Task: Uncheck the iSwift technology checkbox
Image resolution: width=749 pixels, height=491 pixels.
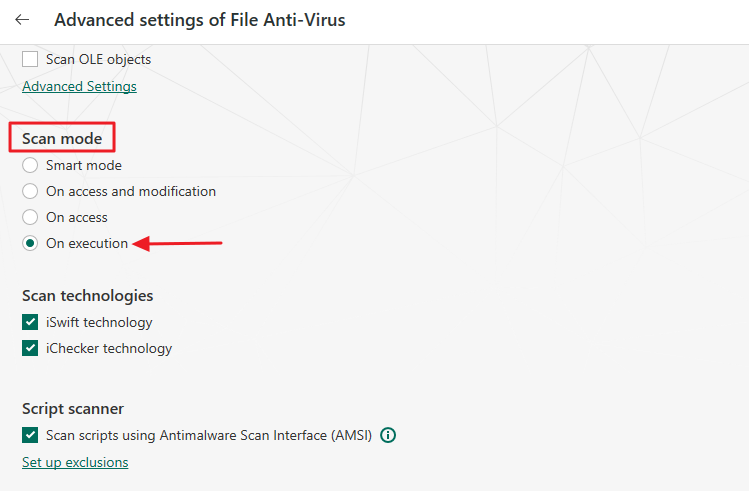Action: pyautogui.click(x=30, y=322)
